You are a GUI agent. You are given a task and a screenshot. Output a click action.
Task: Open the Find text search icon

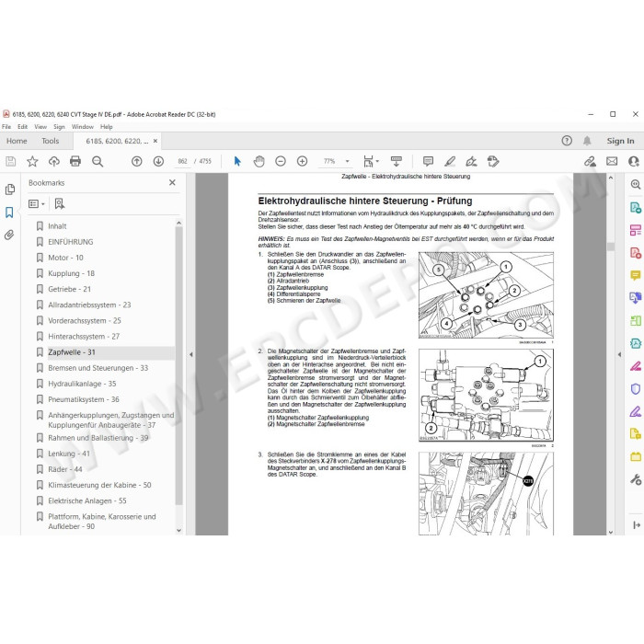pos(98,161)
